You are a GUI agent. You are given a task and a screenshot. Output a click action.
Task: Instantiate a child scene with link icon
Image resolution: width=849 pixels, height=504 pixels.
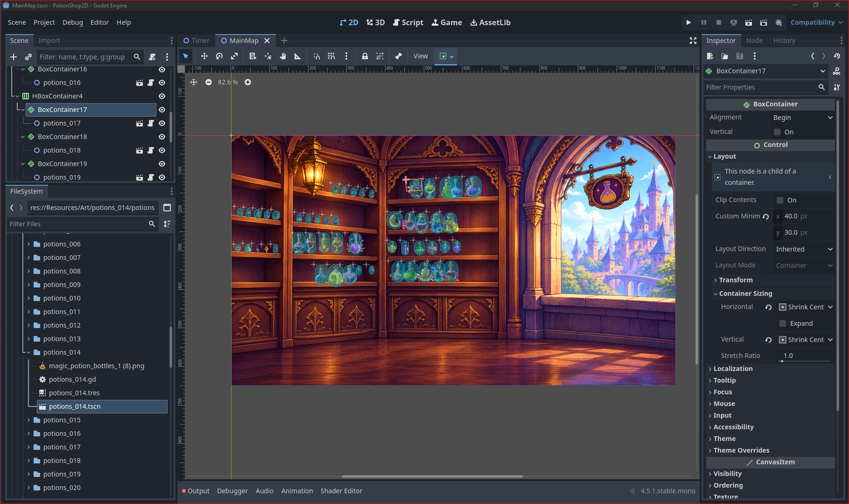pos(28,57)
